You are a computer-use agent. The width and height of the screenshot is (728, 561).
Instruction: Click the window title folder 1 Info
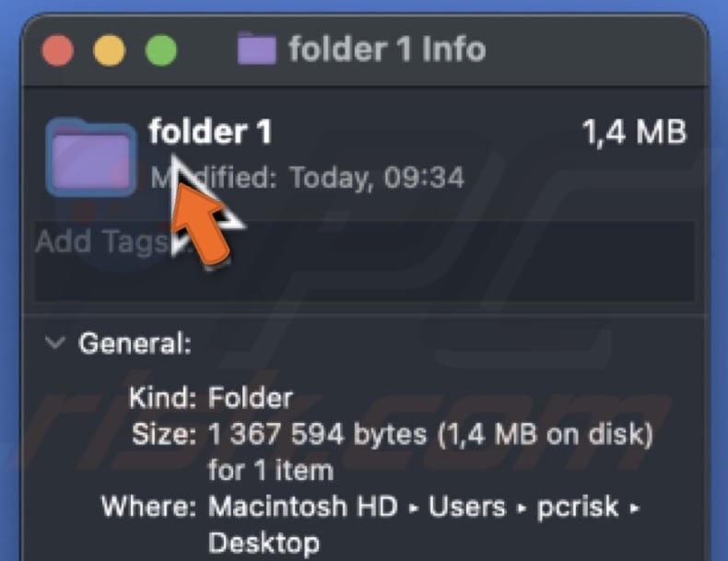pyautogui.click(x=386, y=49)
